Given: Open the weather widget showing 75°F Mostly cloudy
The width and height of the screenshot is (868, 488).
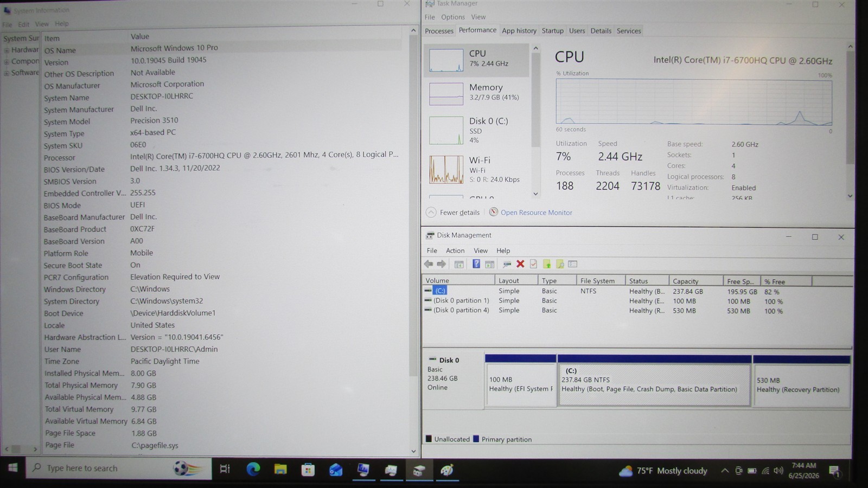Looking at the screenshot, I should pyautogui.click(x=663, y=471).
